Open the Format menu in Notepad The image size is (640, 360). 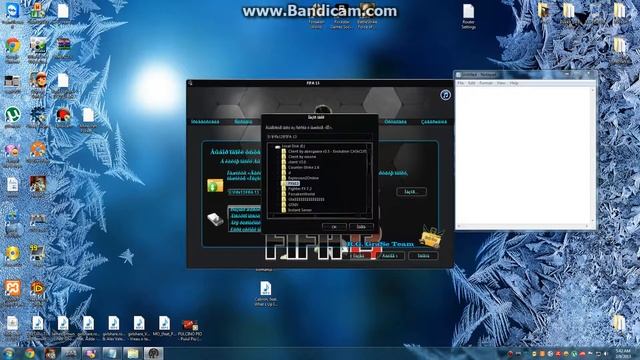(x=486, y=83)
